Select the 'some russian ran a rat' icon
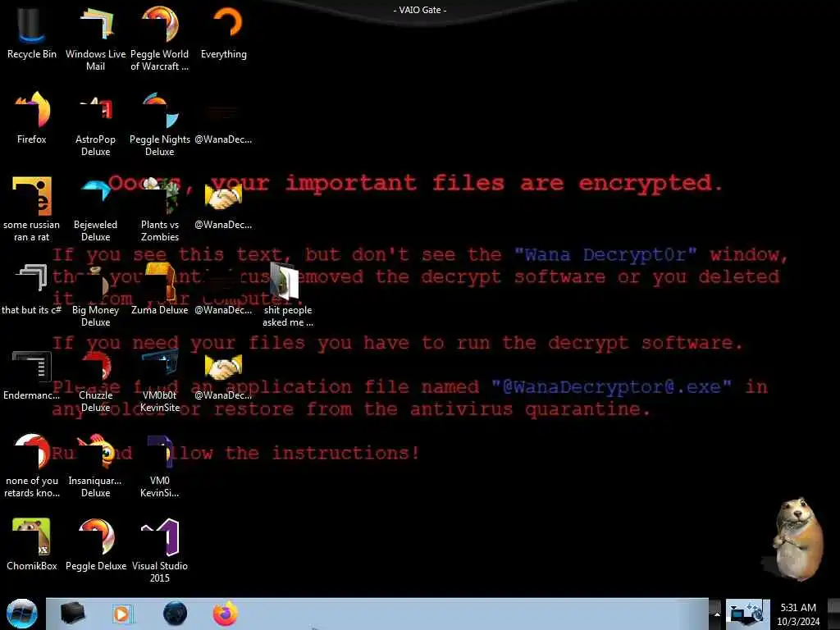 click(31, 209)
